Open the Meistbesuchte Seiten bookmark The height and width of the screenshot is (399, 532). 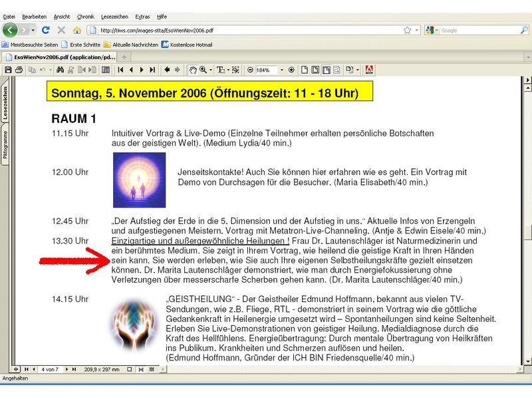click(32, 45)
